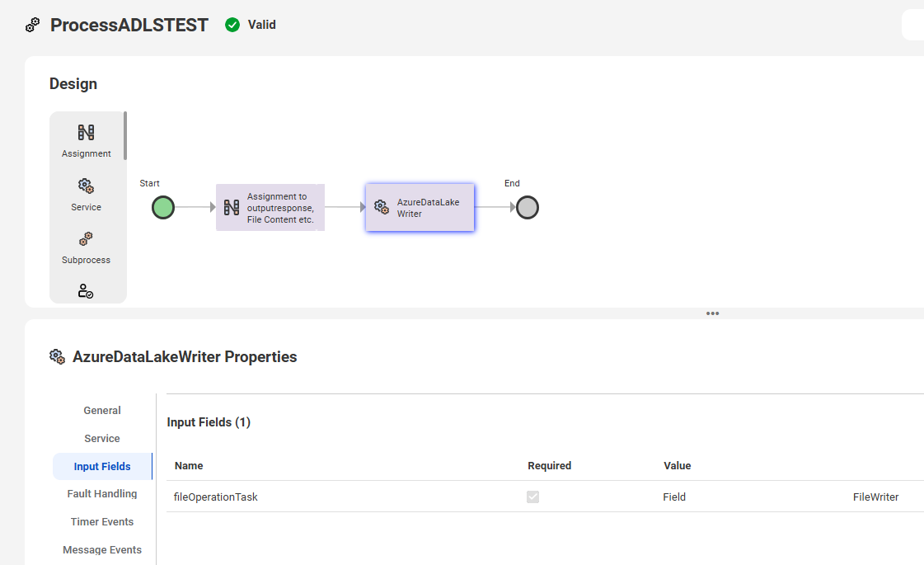Screen dimensions: 924x565
Task: Click the Design heading
Action: point(73,84)
